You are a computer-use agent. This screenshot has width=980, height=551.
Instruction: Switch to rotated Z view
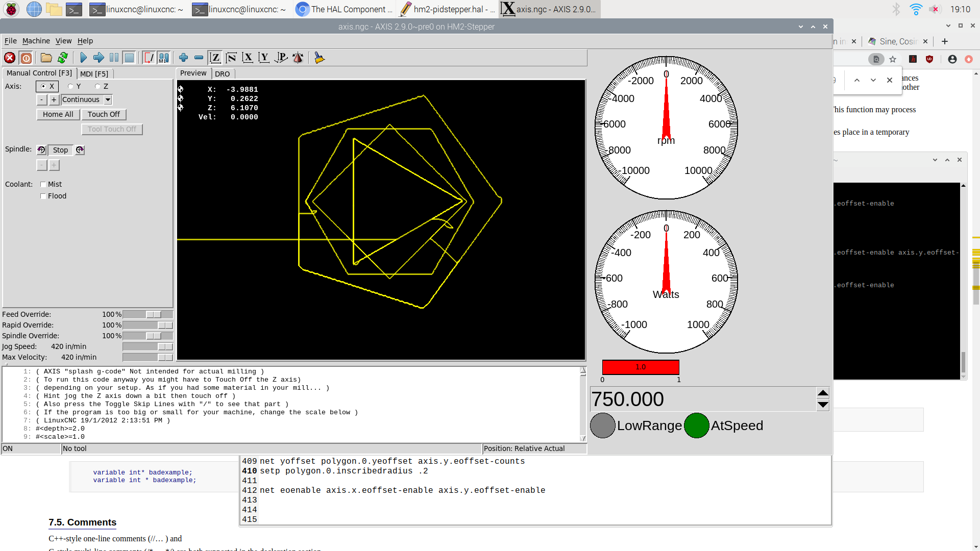[231, 58]
